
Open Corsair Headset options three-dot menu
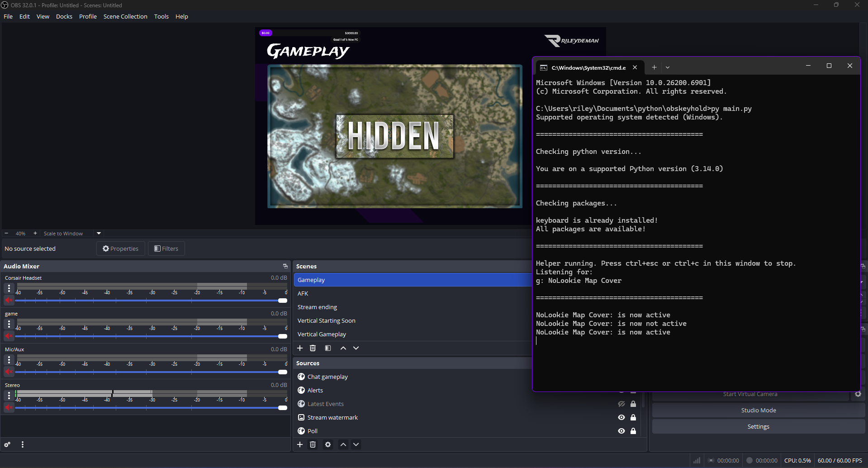pyautogui.click(x=9, y=288)
